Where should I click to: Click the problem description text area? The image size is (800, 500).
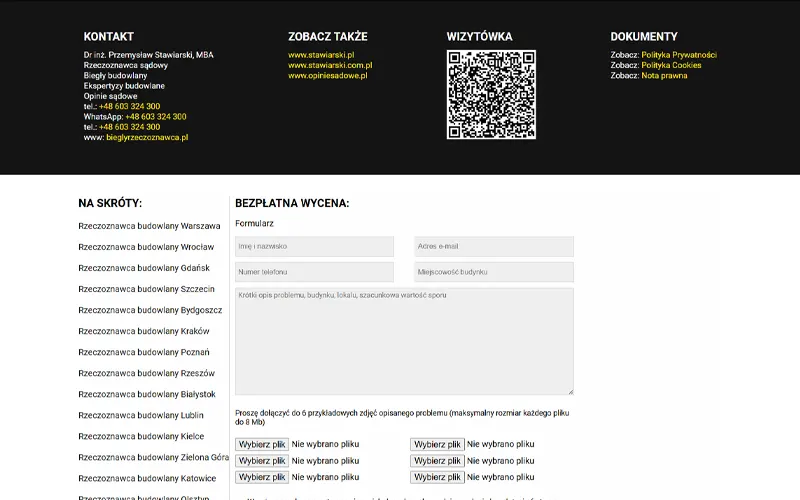(x=404, y=341)
